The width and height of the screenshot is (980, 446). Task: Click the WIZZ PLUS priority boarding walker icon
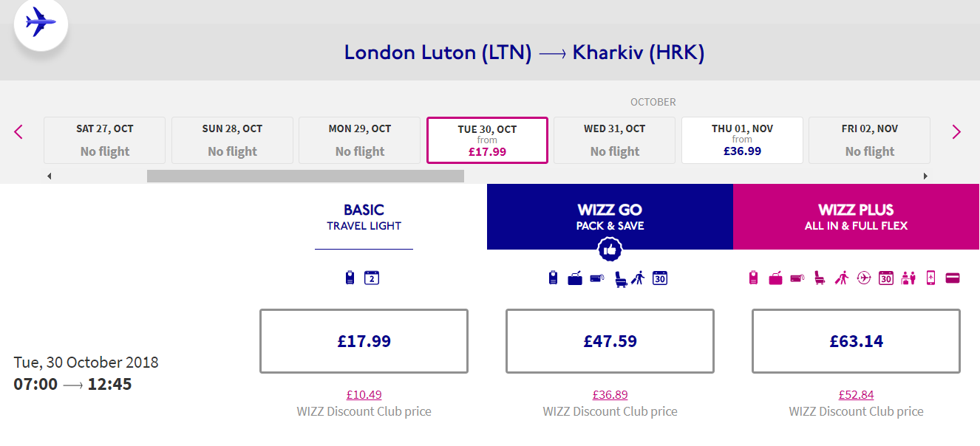tap(842, 278)
